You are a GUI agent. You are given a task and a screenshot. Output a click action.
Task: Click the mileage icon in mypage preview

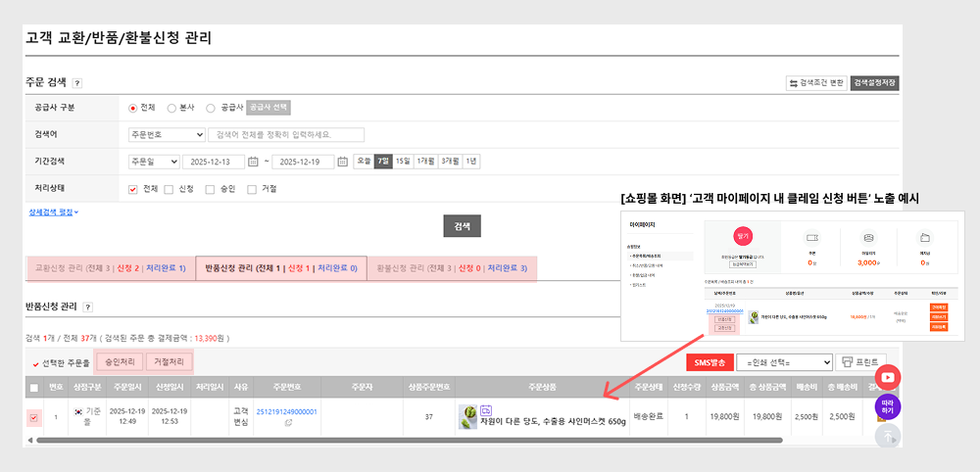pyautogui.click(x=868, y=238)
